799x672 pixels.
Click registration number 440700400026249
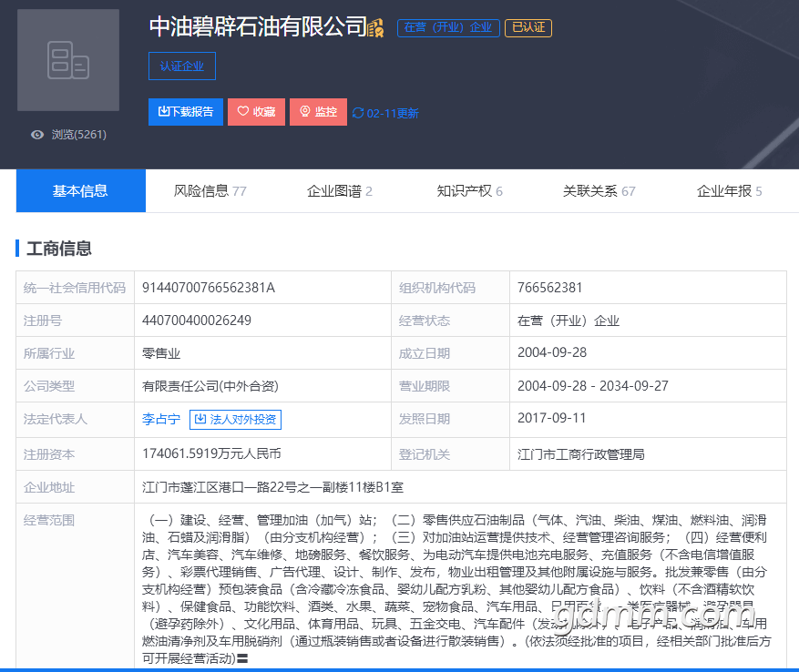pos(197,321)
